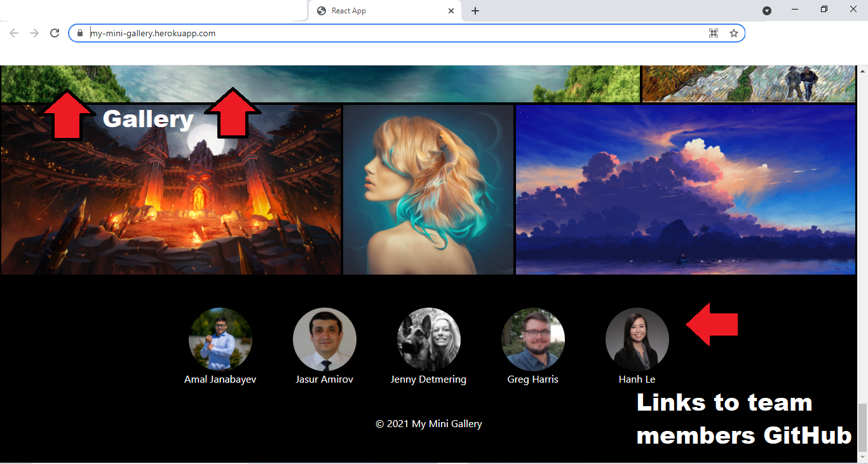Click the React App favicon on the tab

click(x=321, y=10)
